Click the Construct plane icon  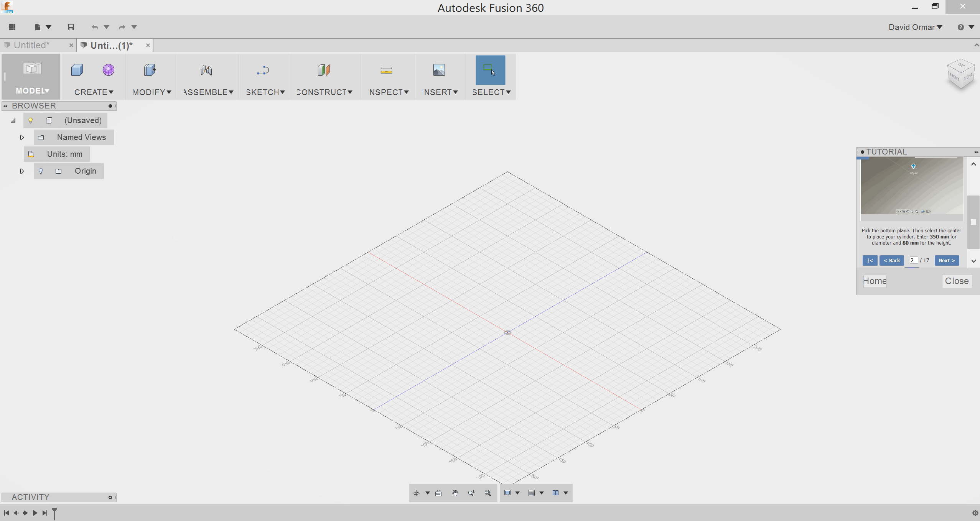(x=324, y=70)
